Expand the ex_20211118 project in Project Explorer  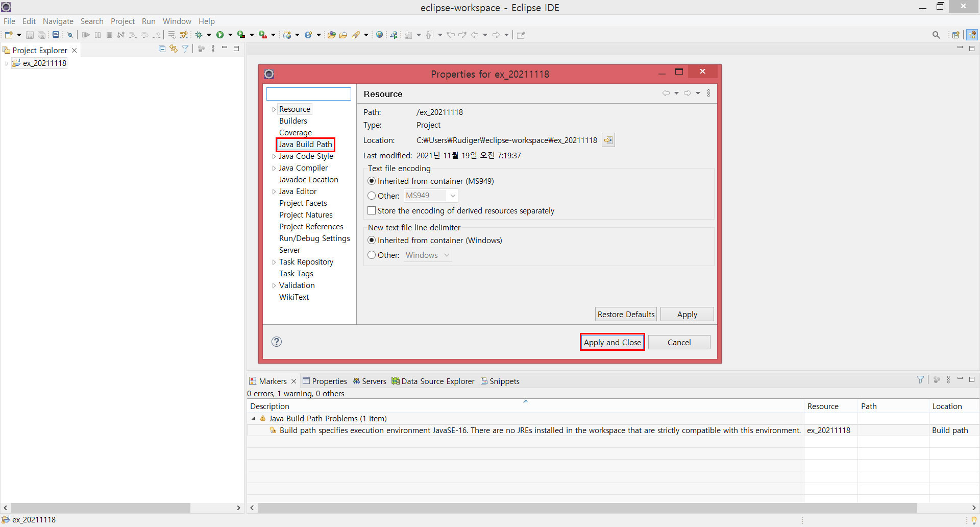(x=7, y=63)
